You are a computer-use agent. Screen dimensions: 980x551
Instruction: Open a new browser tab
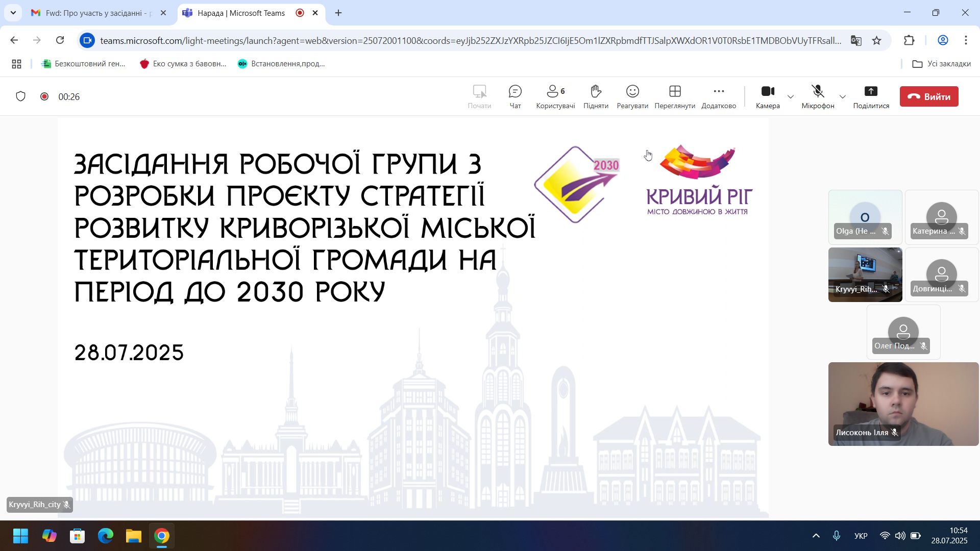point(338,13)
